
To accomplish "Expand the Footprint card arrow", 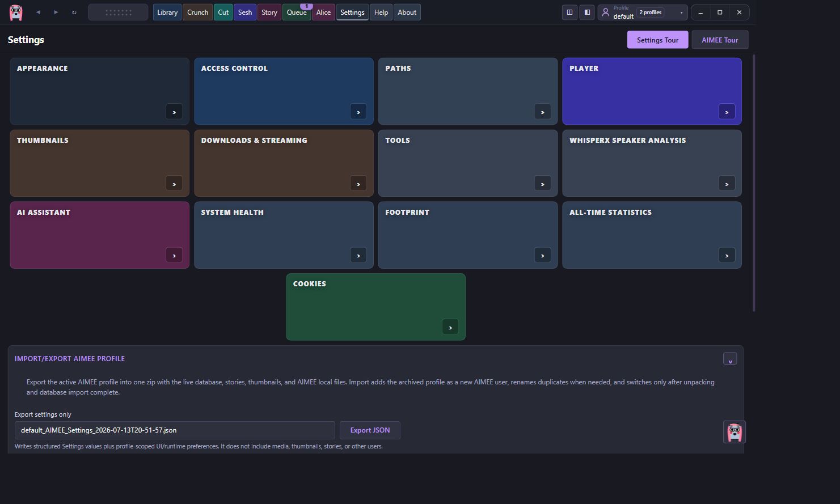I will click(x=543, y=255).
